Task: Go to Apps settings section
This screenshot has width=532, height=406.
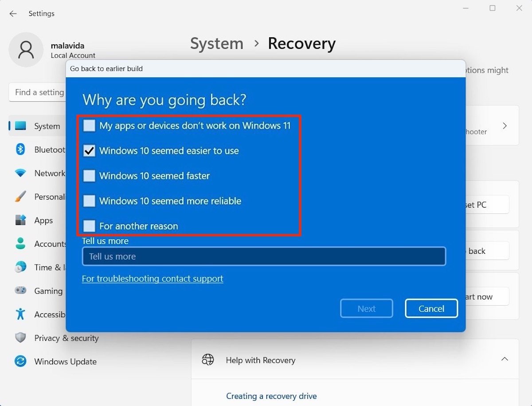Action: coord(43,220)
